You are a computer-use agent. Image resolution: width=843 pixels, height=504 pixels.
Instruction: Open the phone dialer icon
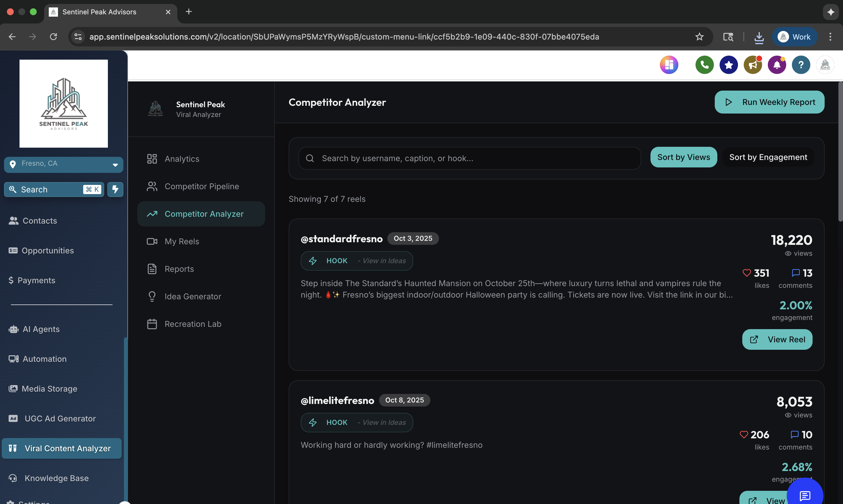point(704,65)
